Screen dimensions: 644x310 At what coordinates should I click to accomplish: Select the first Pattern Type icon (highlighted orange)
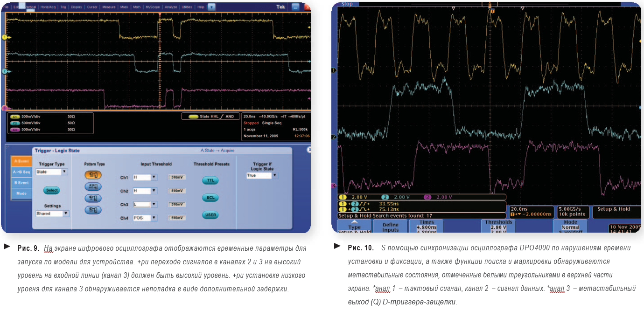[93, 175]
